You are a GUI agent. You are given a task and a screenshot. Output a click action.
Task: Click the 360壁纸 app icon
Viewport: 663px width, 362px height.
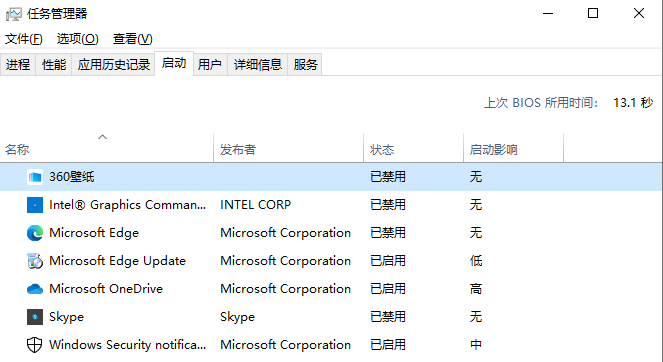click(35, 177)
